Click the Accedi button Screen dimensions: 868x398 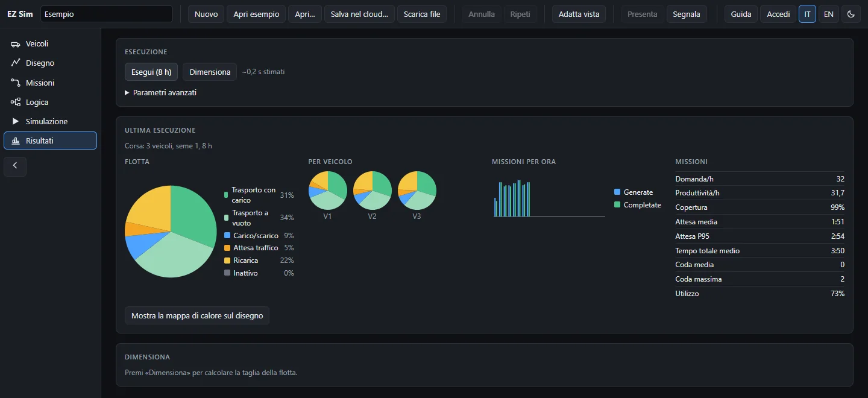coord(778,14)
